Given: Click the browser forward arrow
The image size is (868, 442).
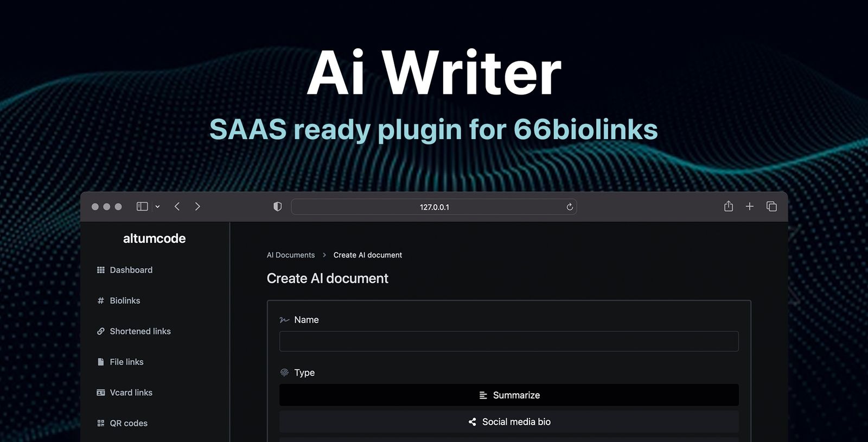Looking at the screenshot, I should pos(197,206).
